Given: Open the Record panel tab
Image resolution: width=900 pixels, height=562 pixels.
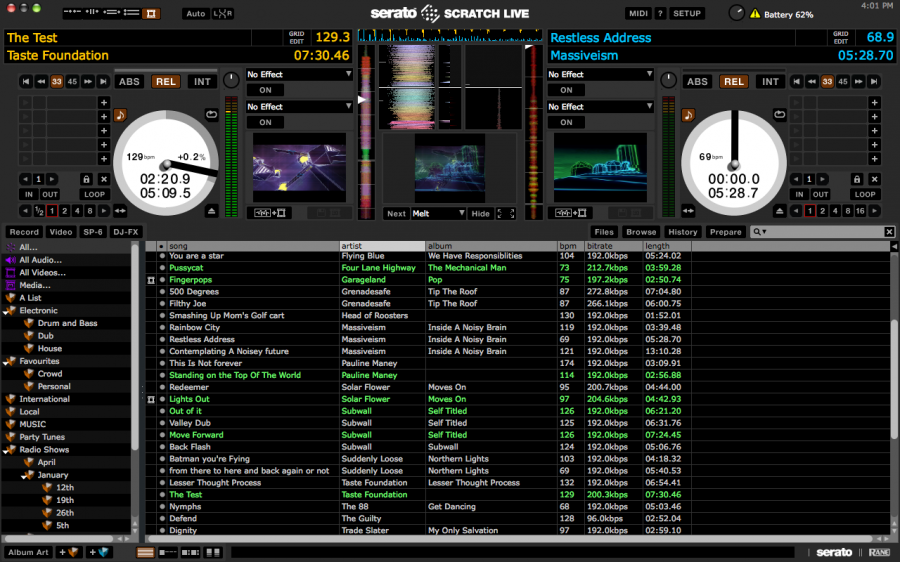Looking at the screenshot, I should click(24, 232).
